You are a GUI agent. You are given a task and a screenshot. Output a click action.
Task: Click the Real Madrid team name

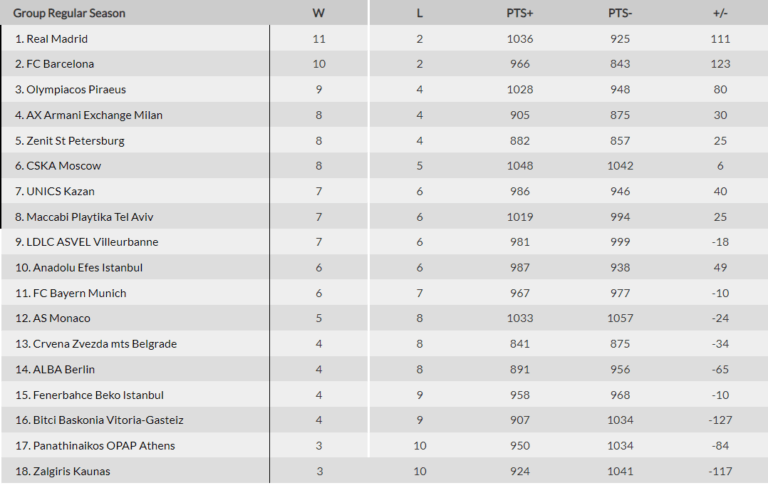58,39
